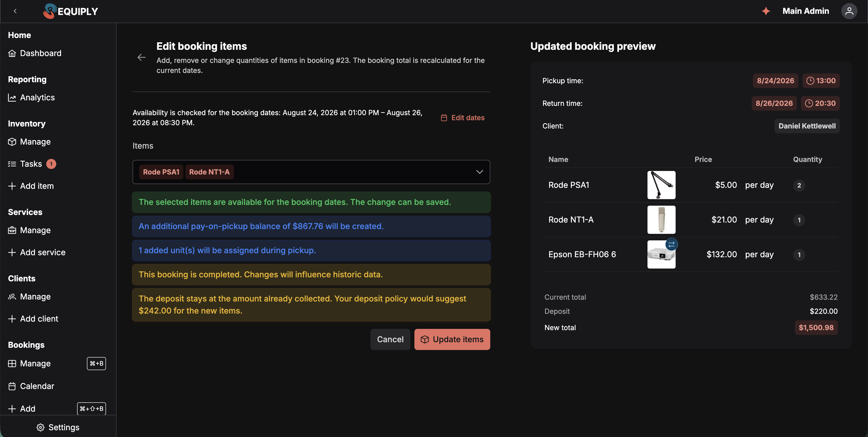The width and height of the screenshot is (868, 437).
Task: Open Settings from sidebar bottom
Action: 58,427
